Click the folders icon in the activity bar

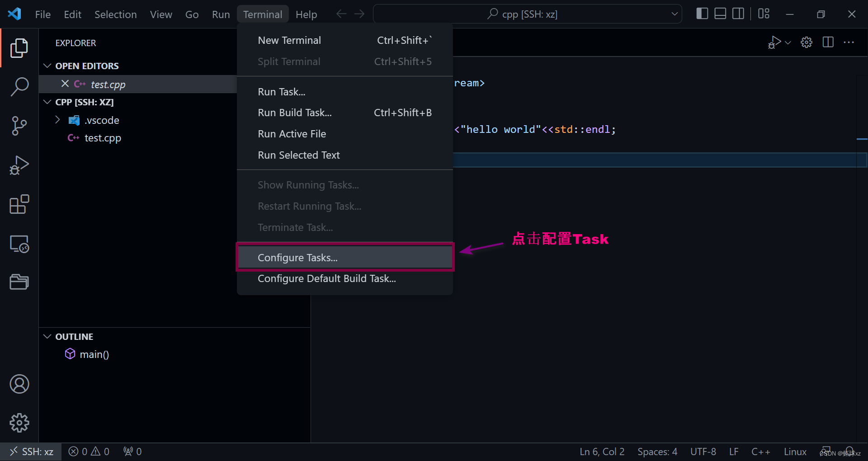(19, 282)
